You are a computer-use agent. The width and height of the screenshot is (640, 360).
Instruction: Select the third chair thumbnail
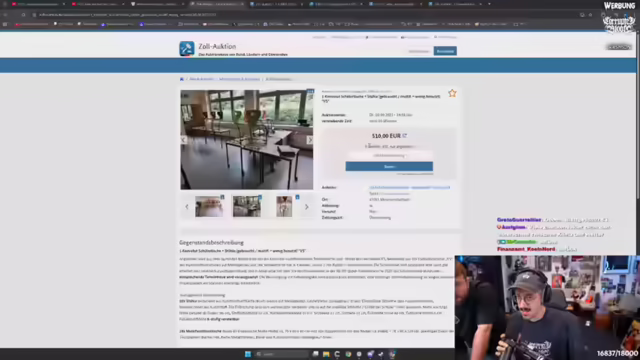(x=284, y=207)
